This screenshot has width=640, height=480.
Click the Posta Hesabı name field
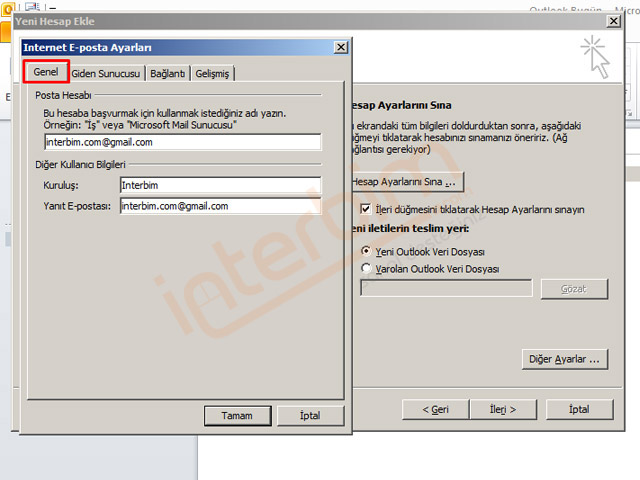click(x=181, y=142)
